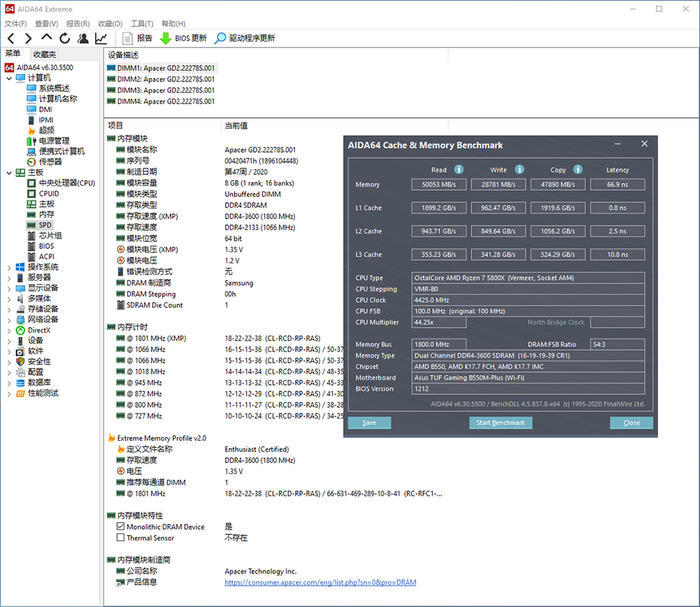
Task: Click Memory Read 50053 MB/s field
Action: (x=439, y=184)
